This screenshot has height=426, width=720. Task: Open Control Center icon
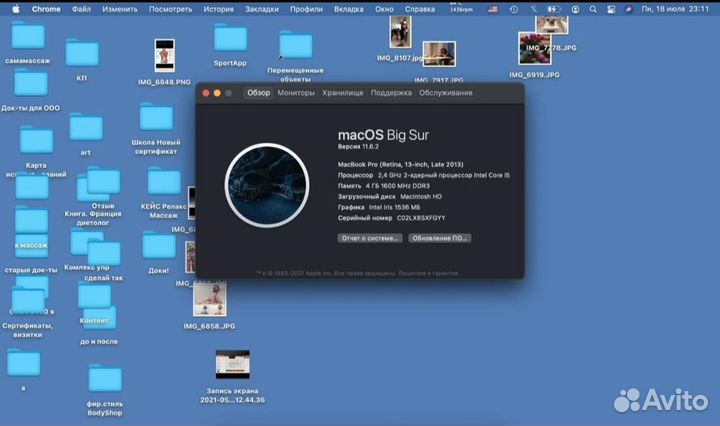click(x=611, y=9)
